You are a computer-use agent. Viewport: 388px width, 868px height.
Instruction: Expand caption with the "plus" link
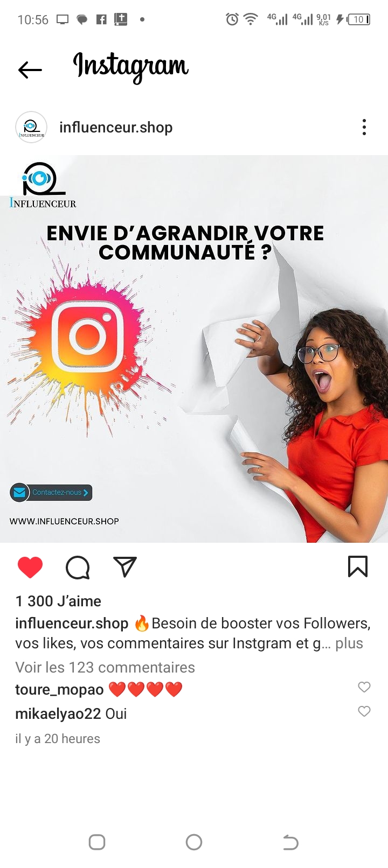[x=349, y=643]
